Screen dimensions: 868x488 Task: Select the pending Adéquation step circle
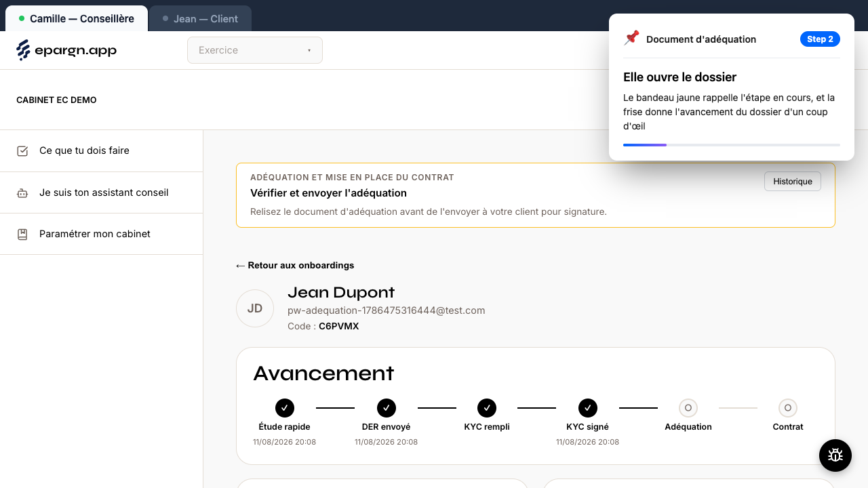tap(688, 408)
